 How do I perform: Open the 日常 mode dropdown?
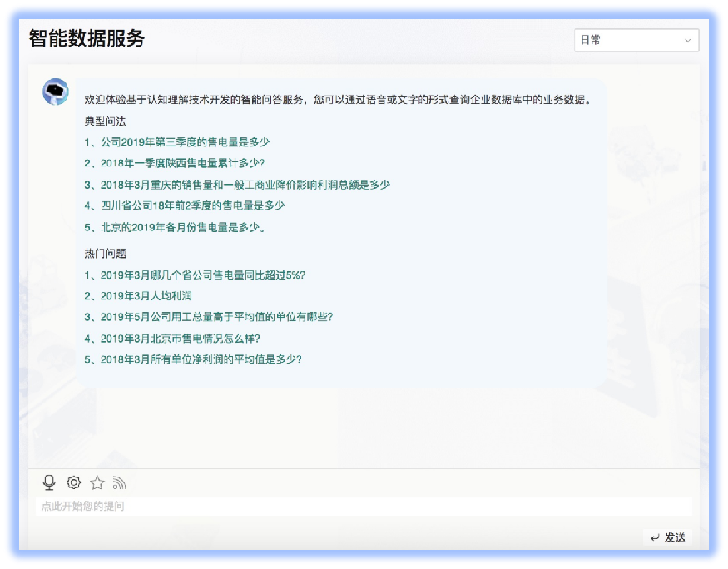(x=636, y=40)
